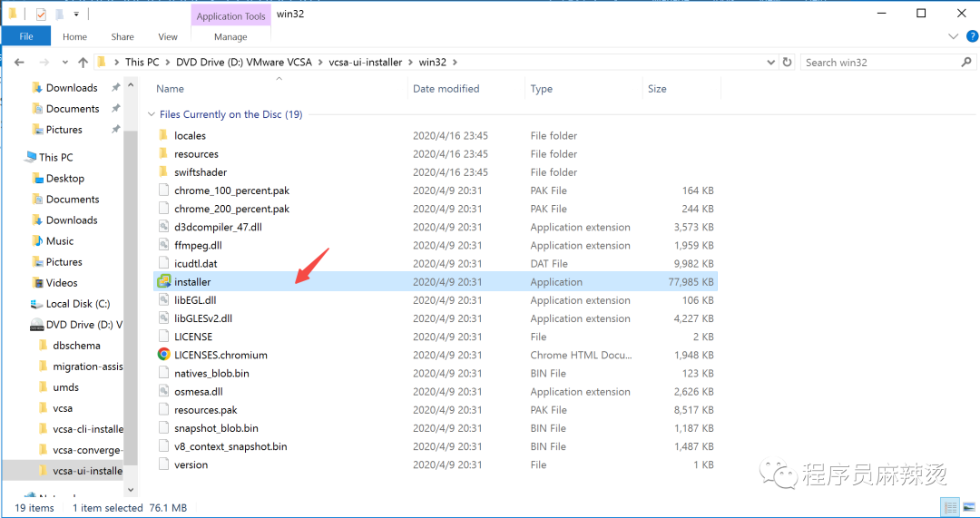
Task: Expand breadcrumb arrow after vcsa-ui-installer
Action: pos(411,63)
